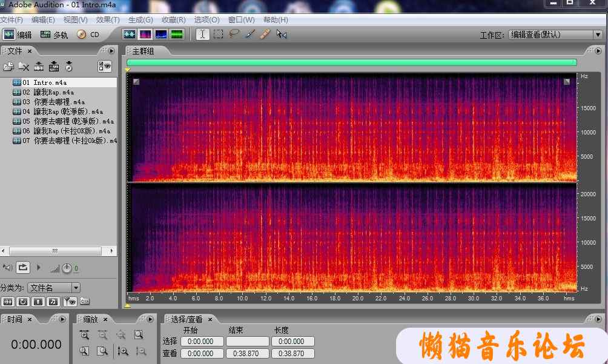This screenshot has width=608, height=364.
Task: Enable spectral frequency display mode
Action: tap(145, 35)
